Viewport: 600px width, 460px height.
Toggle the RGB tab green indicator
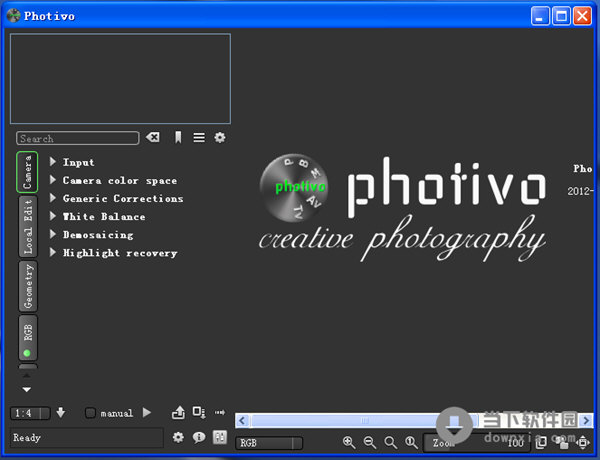(x=27, y=353)
